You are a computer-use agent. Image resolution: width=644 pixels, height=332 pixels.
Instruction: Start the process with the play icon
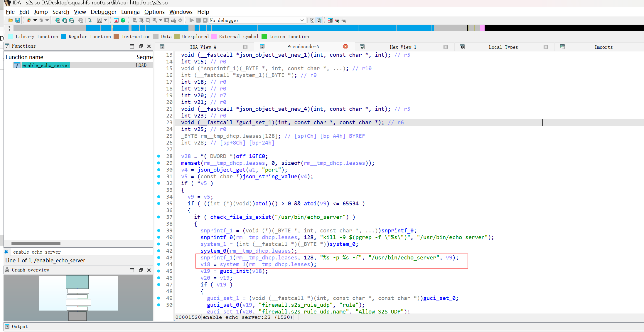click(191, 20)
